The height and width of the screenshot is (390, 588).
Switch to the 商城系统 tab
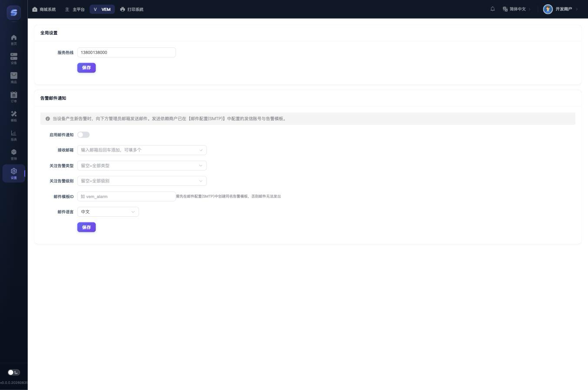point(44,9)
